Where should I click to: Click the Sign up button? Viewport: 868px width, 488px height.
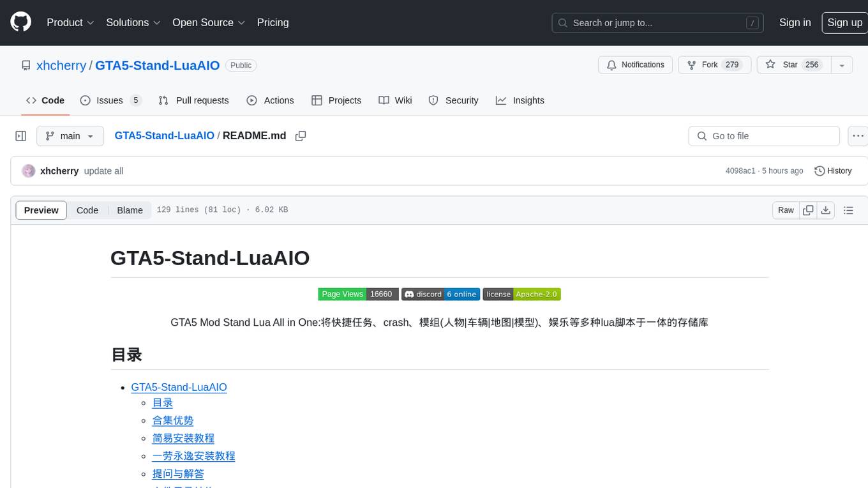[844, 22]
